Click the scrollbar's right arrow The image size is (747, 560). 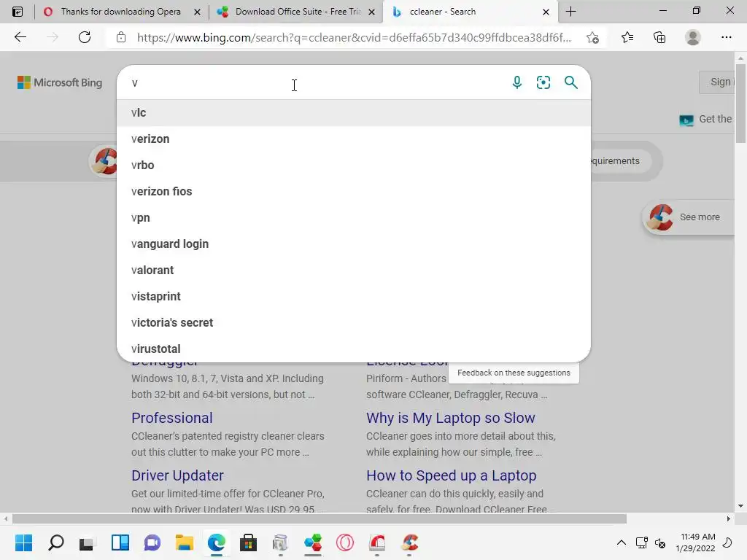coord(729,518)
